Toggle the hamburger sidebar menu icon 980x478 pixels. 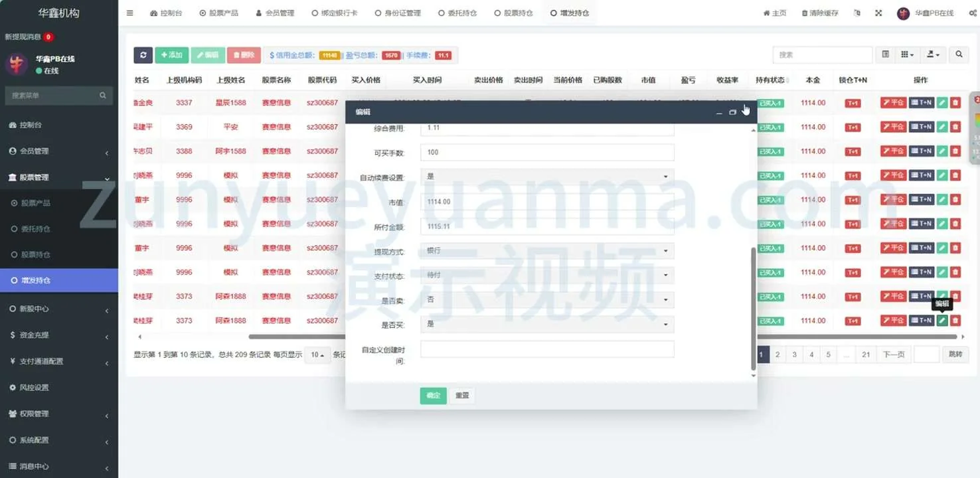point(129,13)
